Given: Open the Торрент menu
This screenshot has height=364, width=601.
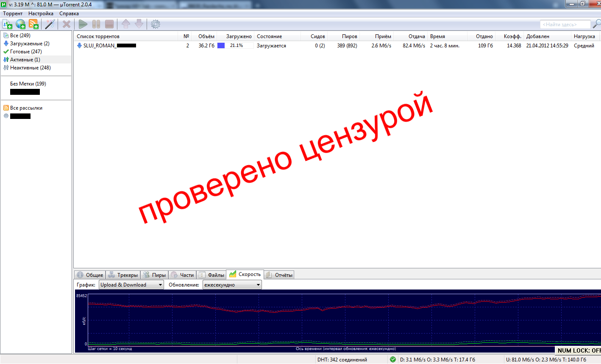Looking at the screenshot, I should (x=13, y=14).
